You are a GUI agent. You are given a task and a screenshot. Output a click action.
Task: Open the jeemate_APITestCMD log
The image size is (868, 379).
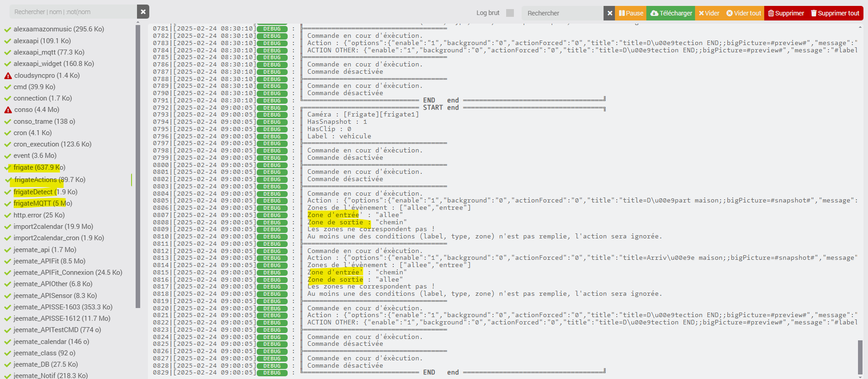click(57, 330)
